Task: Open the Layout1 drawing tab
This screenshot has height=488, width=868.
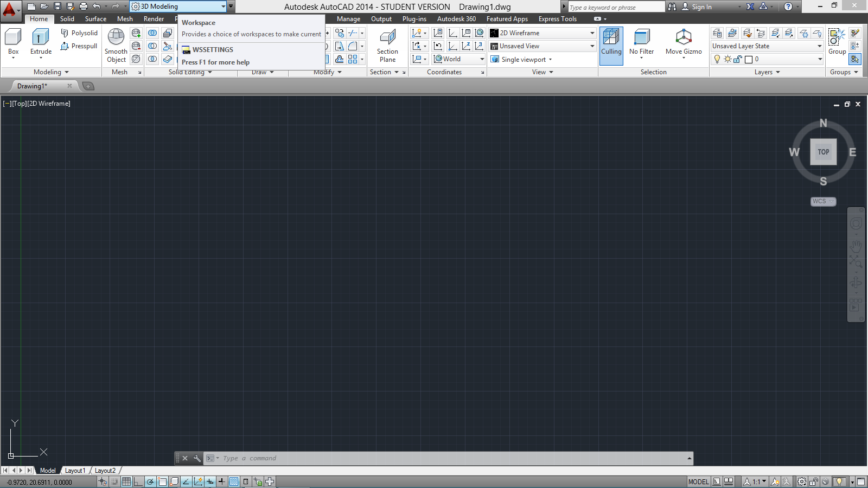Action: click(75, 471)
